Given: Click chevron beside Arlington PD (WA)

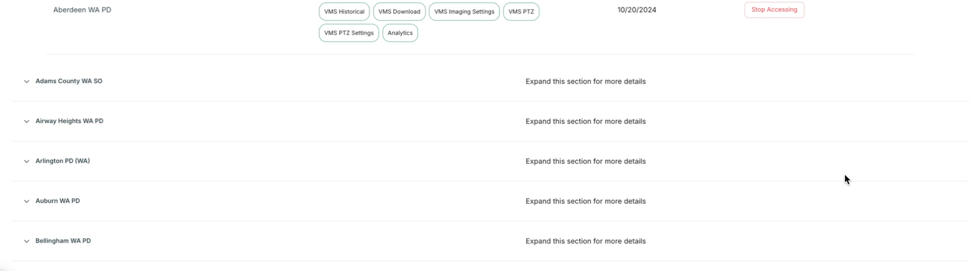Looking at the screenshot, I should tap(27, 161).
